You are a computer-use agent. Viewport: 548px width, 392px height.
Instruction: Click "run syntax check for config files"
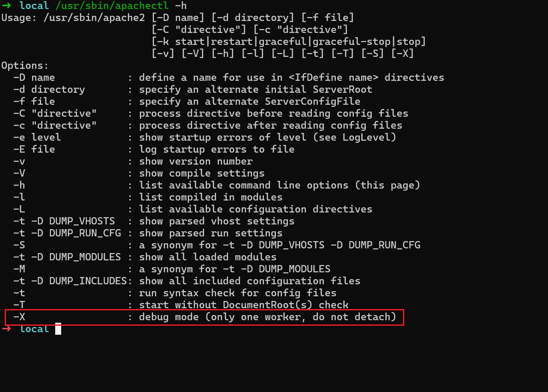[x=238, y=293]
